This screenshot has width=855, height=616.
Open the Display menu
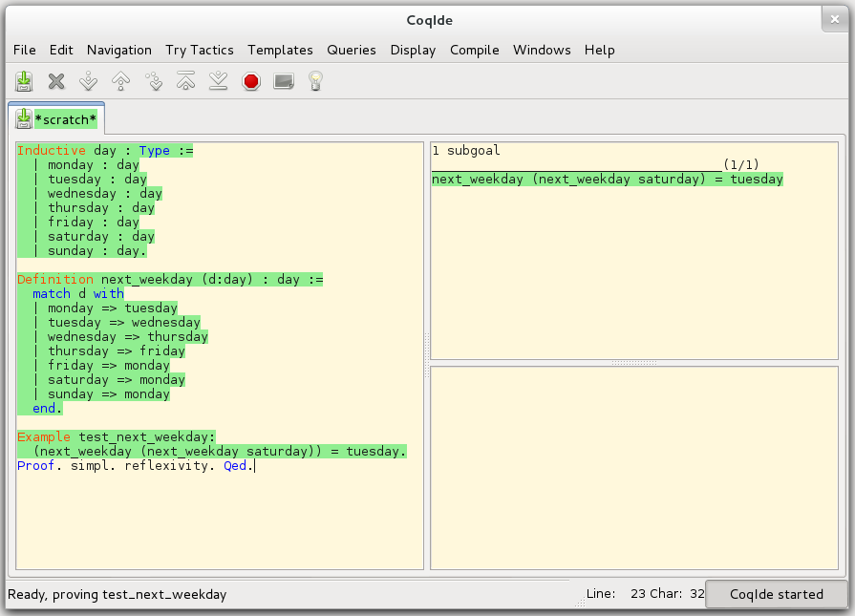point(413,51)
